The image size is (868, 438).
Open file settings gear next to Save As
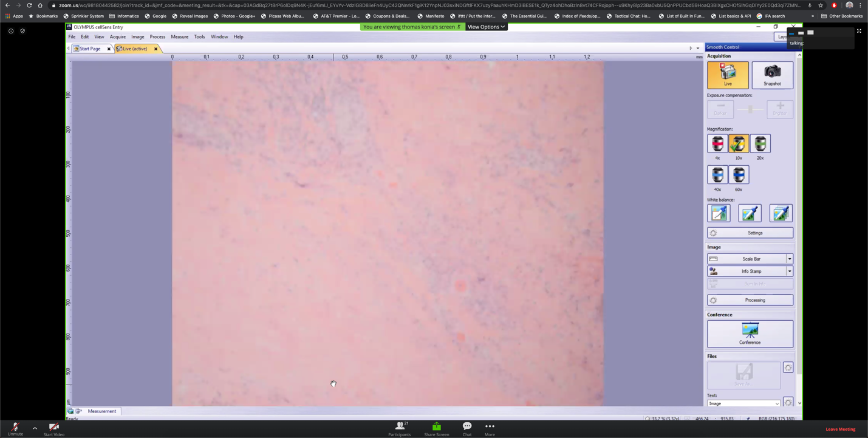coord(788,368)
